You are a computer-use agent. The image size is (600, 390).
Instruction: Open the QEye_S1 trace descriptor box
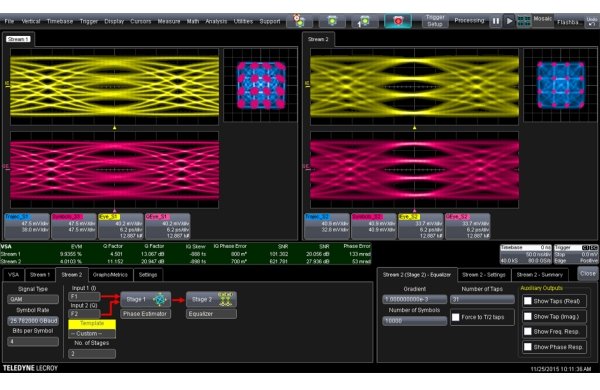click(x=168, y=226)
